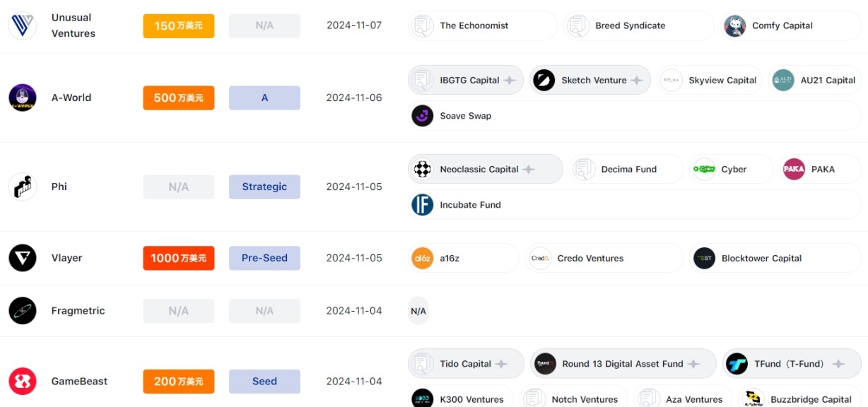The width and height of the screenshot is (868, 407).
Task: Click the Blocktower Capital investor chip
Action: tap(775, 258)
